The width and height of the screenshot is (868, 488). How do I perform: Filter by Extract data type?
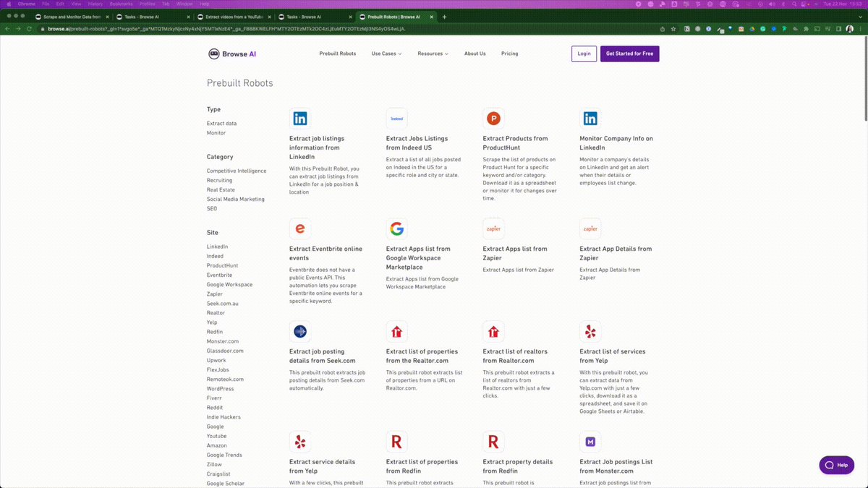click(221, 124)
